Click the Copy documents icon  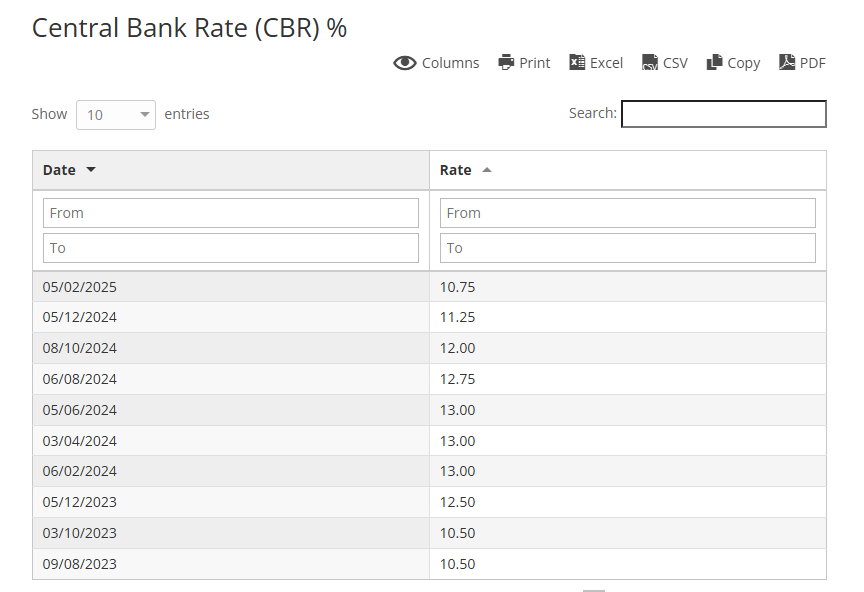point(714,62)
